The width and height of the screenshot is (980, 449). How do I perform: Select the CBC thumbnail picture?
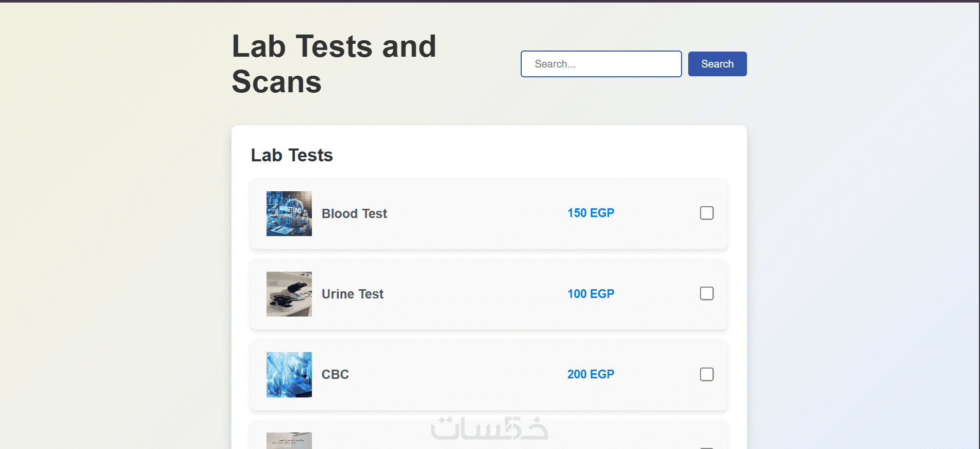pos(289,374)
